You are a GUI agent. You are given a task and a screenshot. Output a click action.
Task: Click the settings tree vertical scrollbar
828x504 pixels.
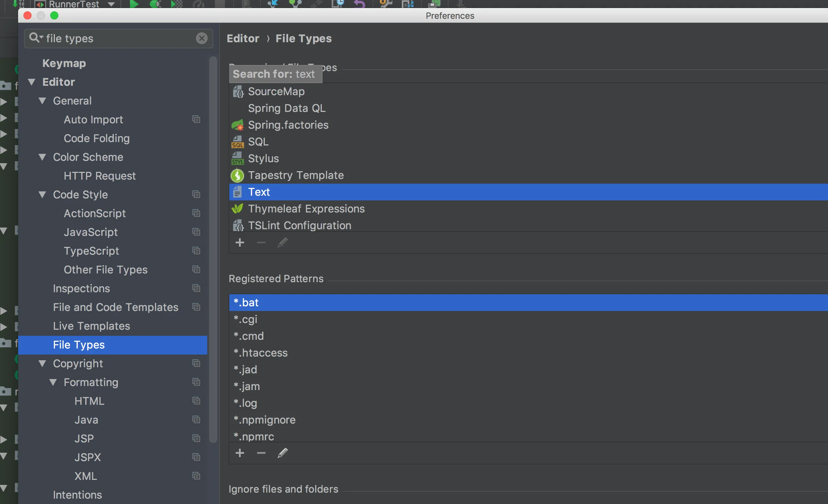point(213,249)
